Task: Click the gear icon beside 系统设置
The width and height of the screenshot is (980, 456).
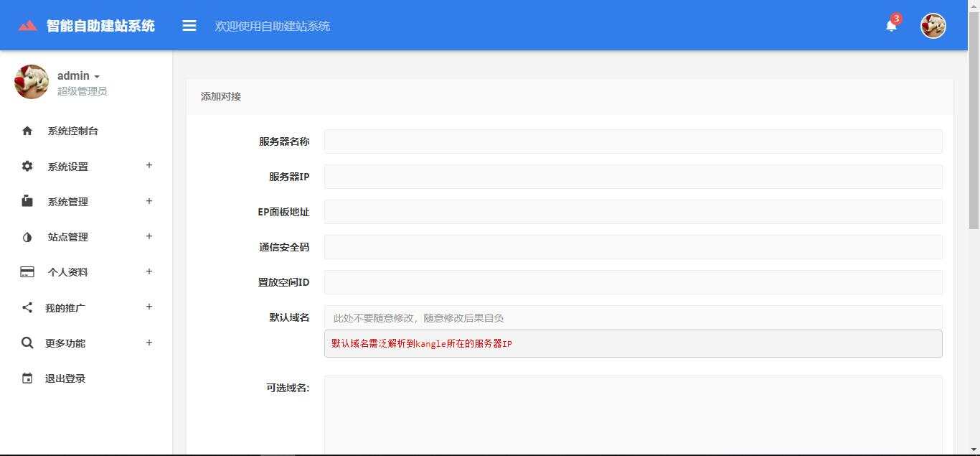Action: point(27,166)
